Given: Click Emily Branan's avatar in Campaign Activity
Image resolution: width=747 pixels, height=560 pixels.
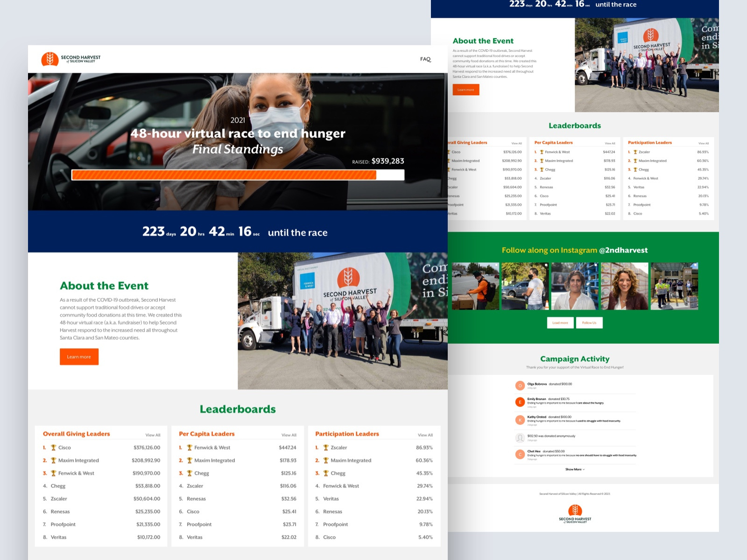Looking at the screenshot, I should pyautogui.click(x=520, y=402).
